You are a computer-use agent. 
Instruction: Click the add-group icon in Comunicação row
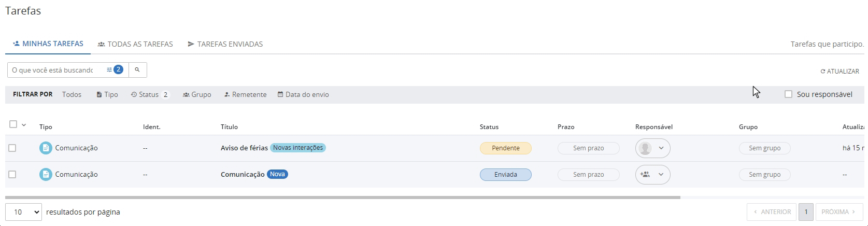click(x=645, y=175)
